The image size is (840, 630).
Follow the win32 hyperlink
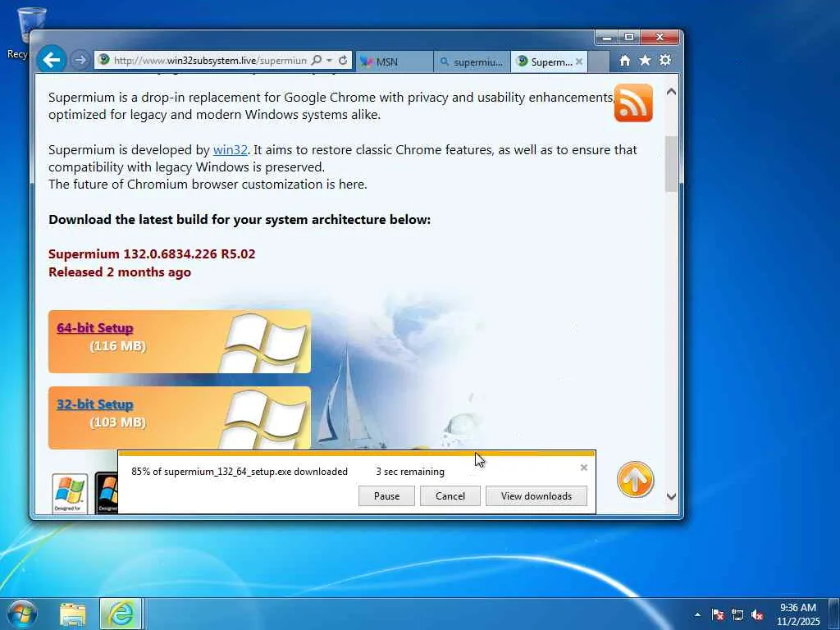tap(231, 149)
